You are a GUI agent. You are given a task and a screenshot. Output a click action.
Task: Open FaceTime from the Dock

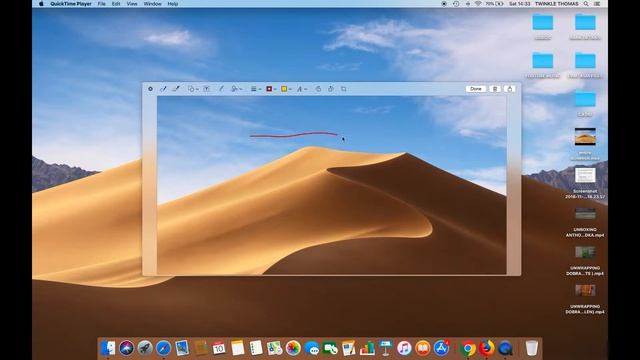[330, 348]
